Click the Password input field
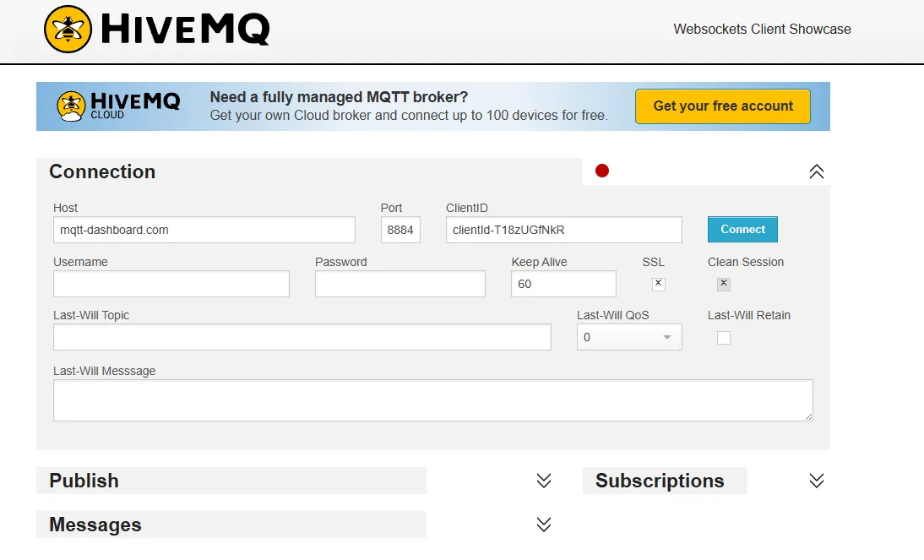 tap(400, 284)
